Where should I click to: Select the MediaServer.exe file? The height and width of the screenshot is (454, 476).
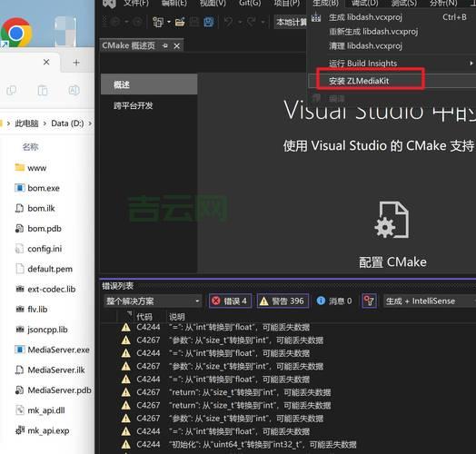(58, 350)
